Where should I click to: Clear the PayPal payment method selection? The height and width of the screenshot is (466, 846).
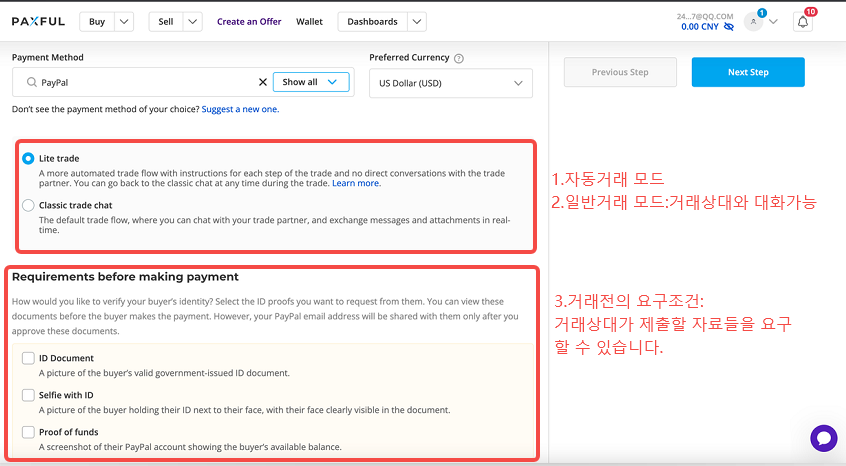coord(263,82)
